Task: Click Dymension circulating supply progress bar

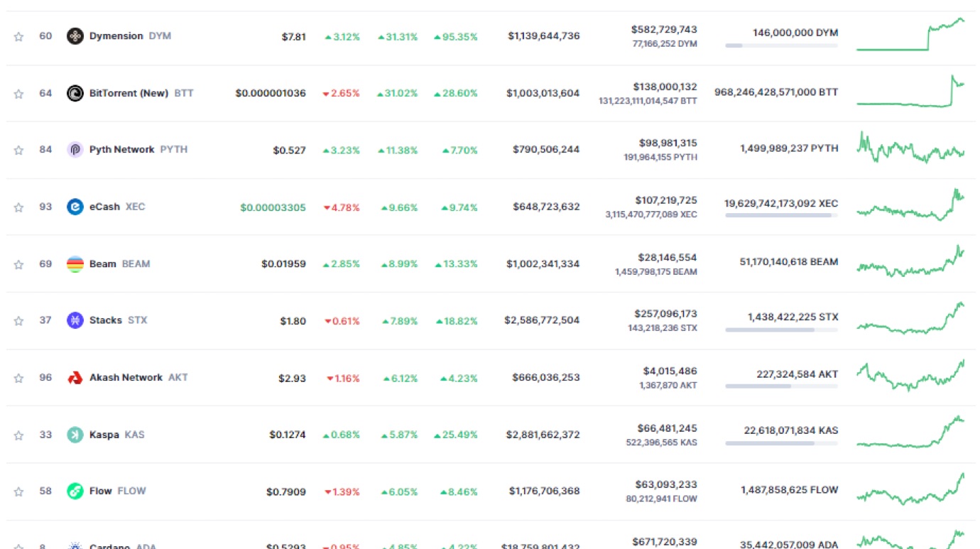Action: click(780, 45)
